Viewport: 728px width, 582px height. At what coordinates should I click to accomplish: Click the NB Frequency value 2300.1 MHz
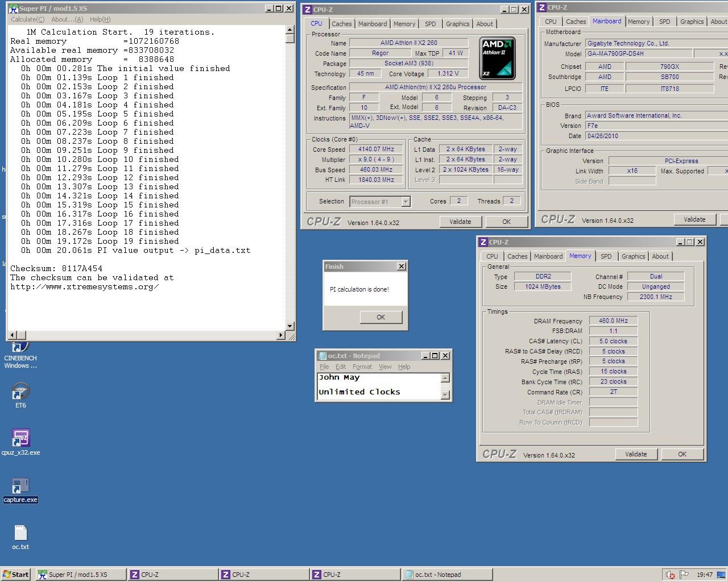click(656, 297)
